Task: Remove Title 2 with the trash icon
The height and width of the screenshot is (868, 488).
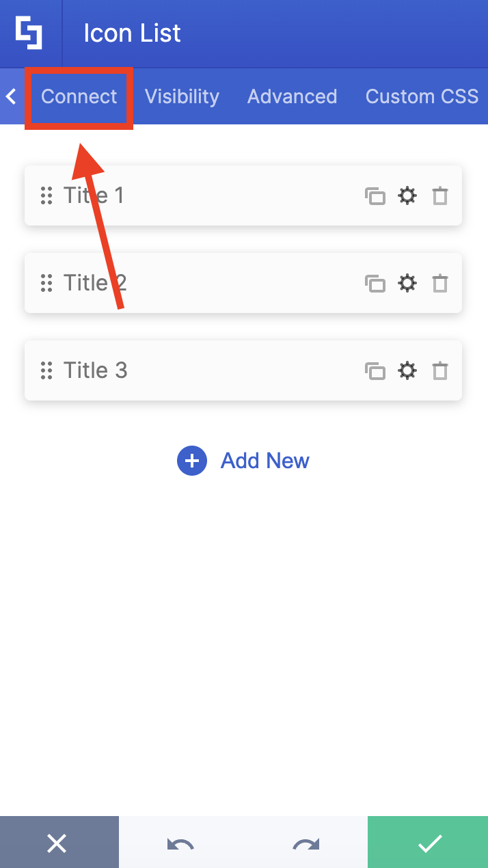Action: point(439,283)
